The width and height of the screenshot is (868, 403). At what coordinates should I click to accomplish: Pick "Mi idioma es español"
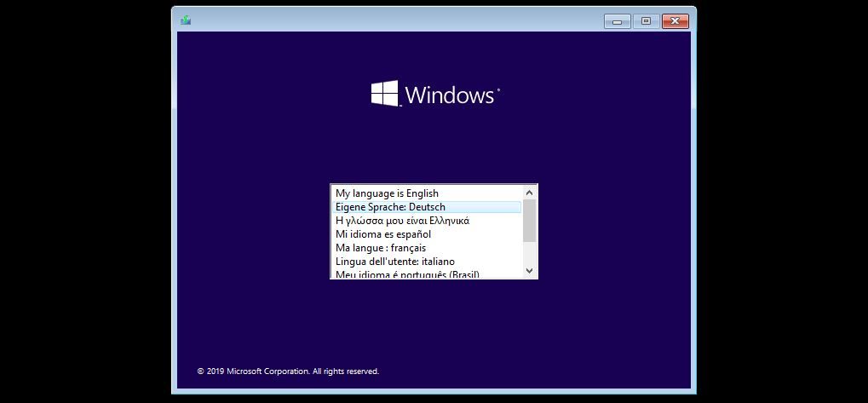tap(427, 234)
